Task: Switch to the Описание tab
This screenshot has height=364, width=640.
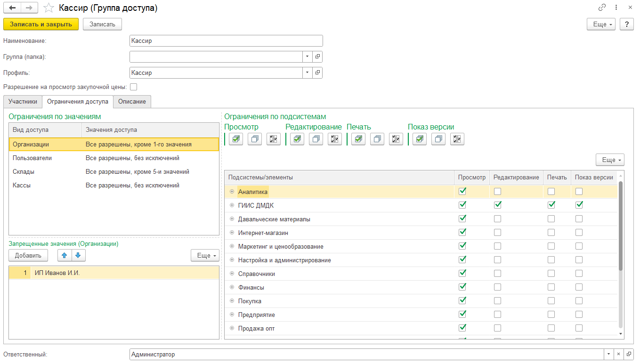Action: tap(132, 101)
